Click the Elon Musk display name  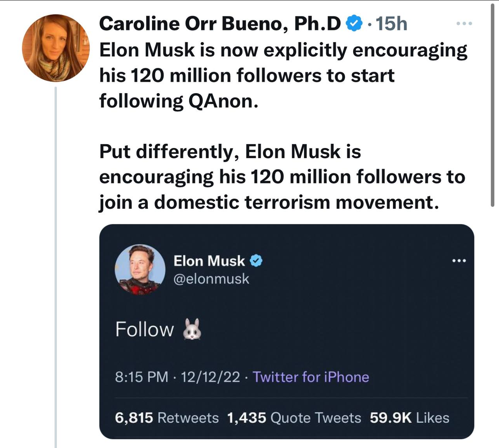click(x=209, y=261)
